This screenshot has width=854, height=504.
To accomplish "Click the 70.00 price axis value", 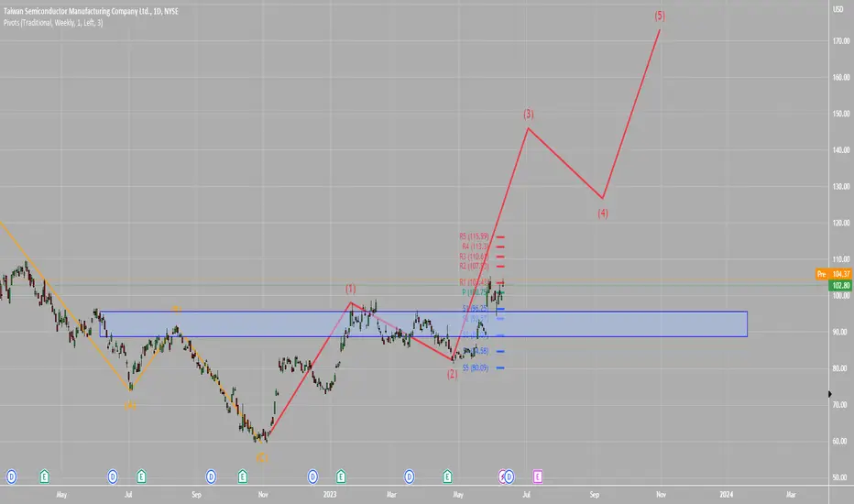I will click(841, 405).
